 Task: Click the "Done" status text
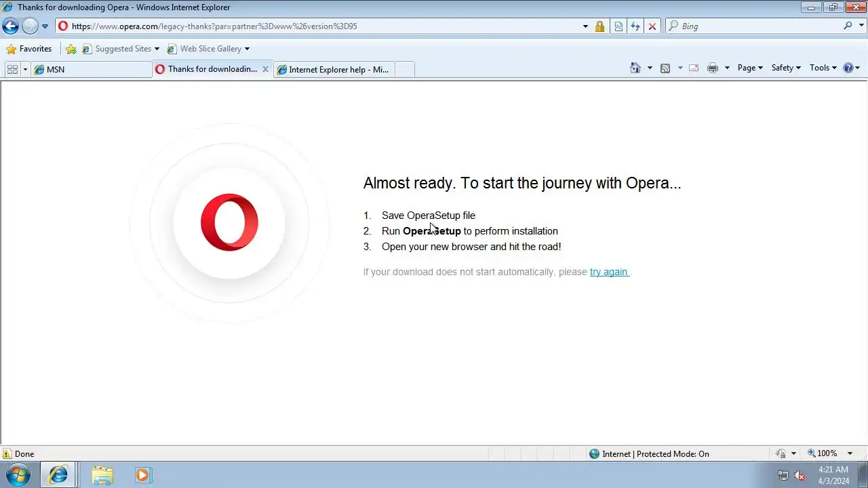(x=24, y=454)
